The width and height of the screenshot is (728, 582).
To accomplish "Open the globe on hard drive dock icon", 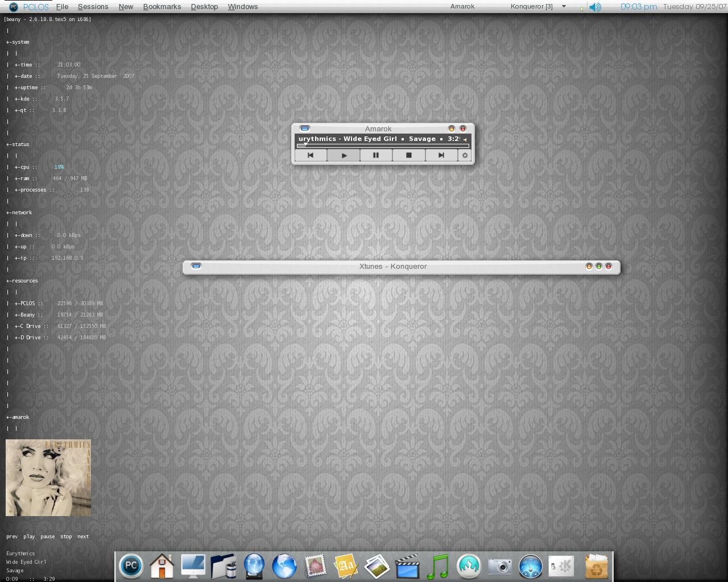I will (254, 566).
